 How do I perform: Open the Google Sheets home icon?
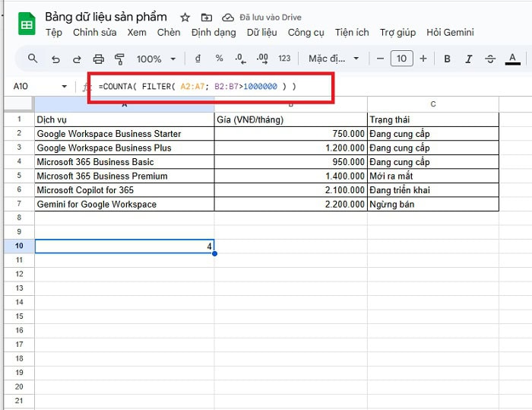point(27,24)
